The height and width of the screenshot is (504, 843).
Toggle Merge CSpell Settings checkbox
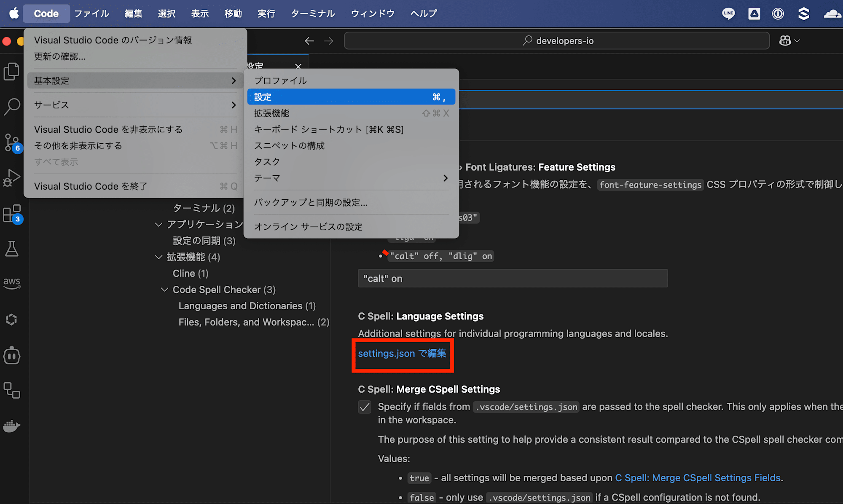pos(365,407)
